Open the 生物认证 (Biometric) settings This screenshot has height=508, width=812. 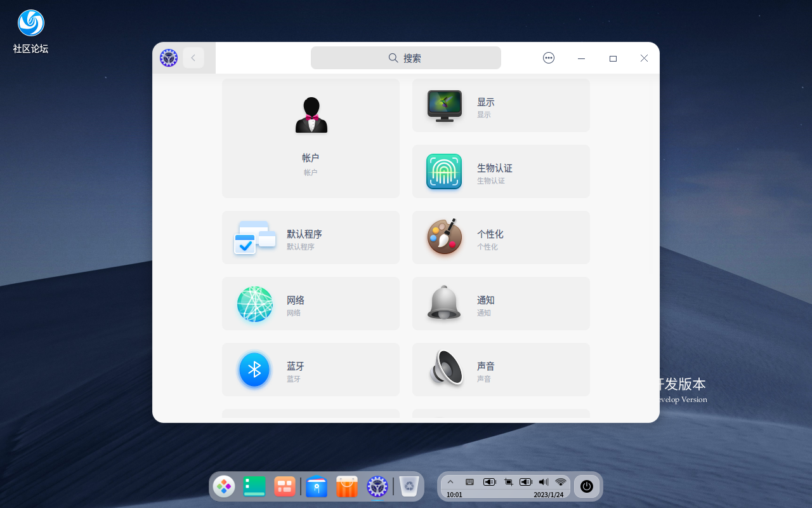tap(501, 171)
